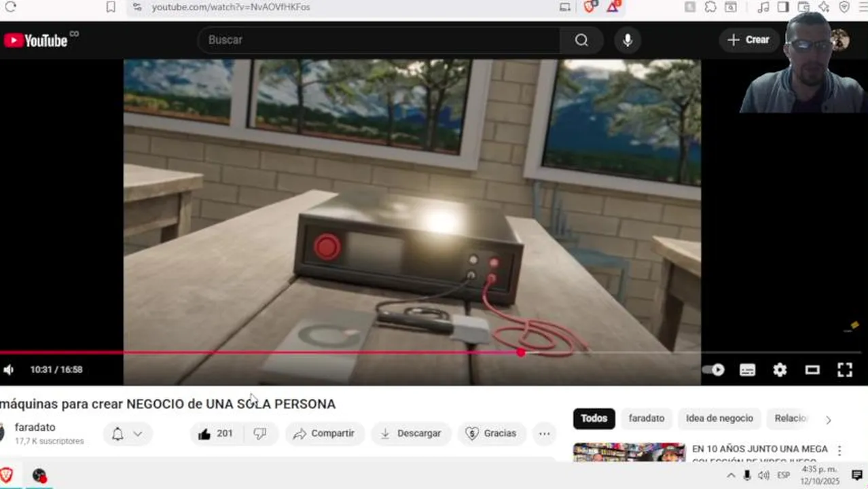Reload the page using browser refresh icon
868x489 pixels.
click(10, 7)
